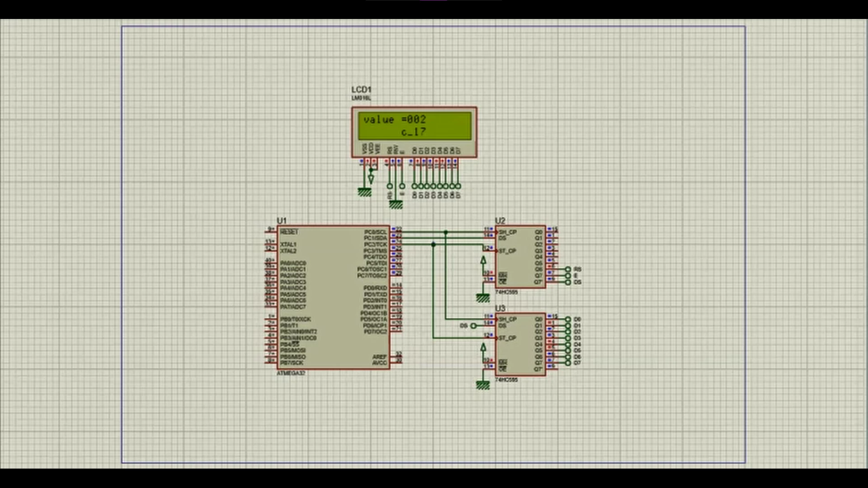Click the D7 terminal on U3 Q7 output

coord(568,363)
